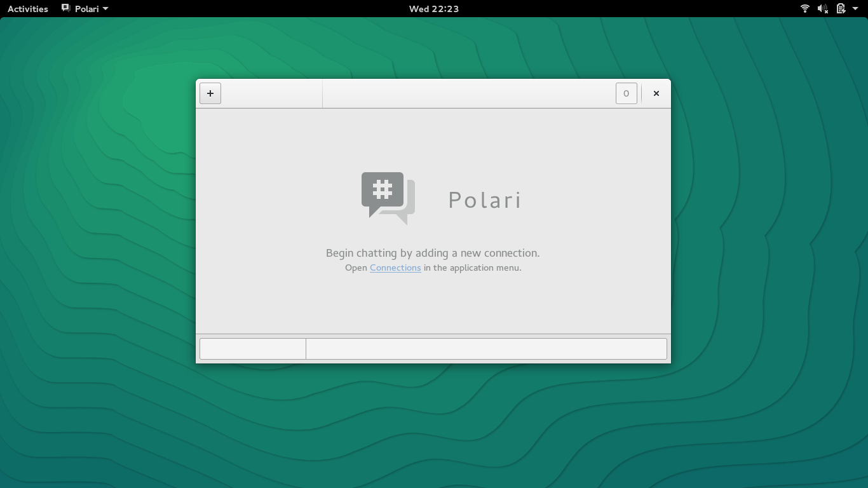
Task: Click the nickname box beside the message entry
Action: (253, 349)
